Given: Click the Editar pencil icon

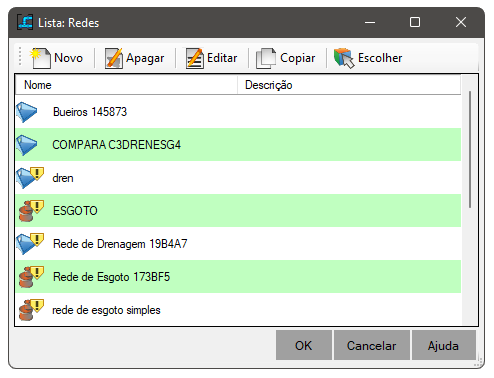Looking at the screenshot, I should pos(195,58).
